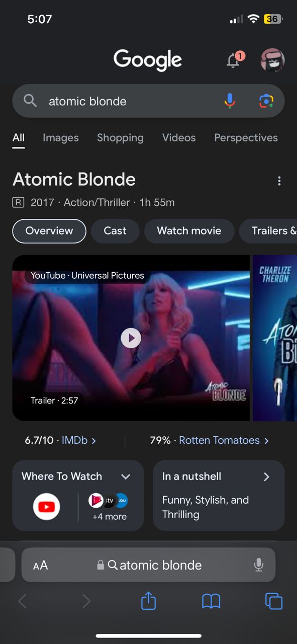Switch to the Videos tab

tap(179, 138)
